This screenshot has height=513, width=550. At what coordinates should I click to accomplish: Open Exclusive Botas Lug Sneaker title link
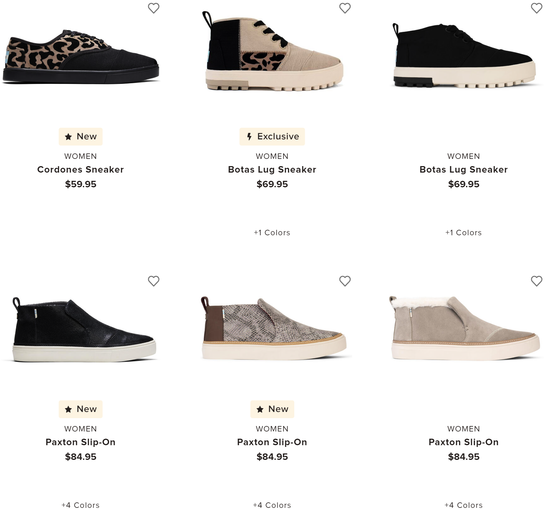(272, 170)
